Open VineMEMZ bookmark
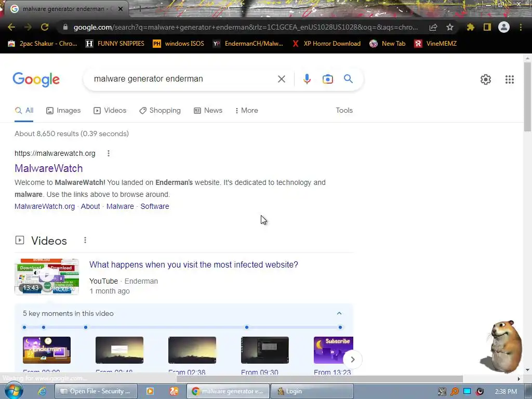The height and width of the screenshot is (399, 532). [x=436, y=44]
